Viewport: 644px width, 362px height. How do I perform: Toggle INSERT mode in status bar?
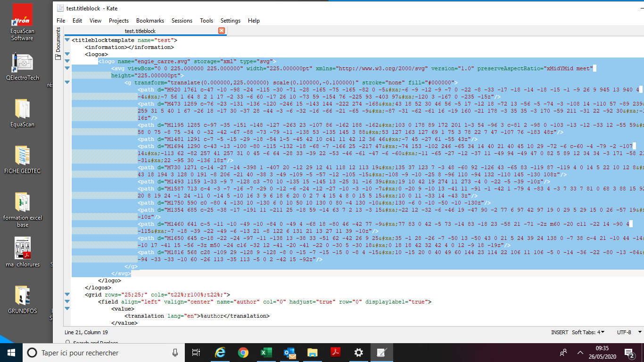click(559, 332)
